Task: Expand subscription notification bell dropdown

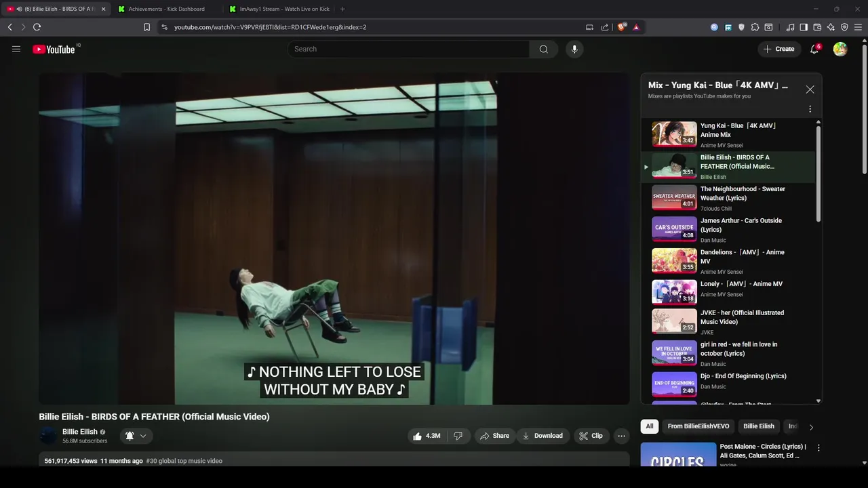Action: tap(136, 436)
